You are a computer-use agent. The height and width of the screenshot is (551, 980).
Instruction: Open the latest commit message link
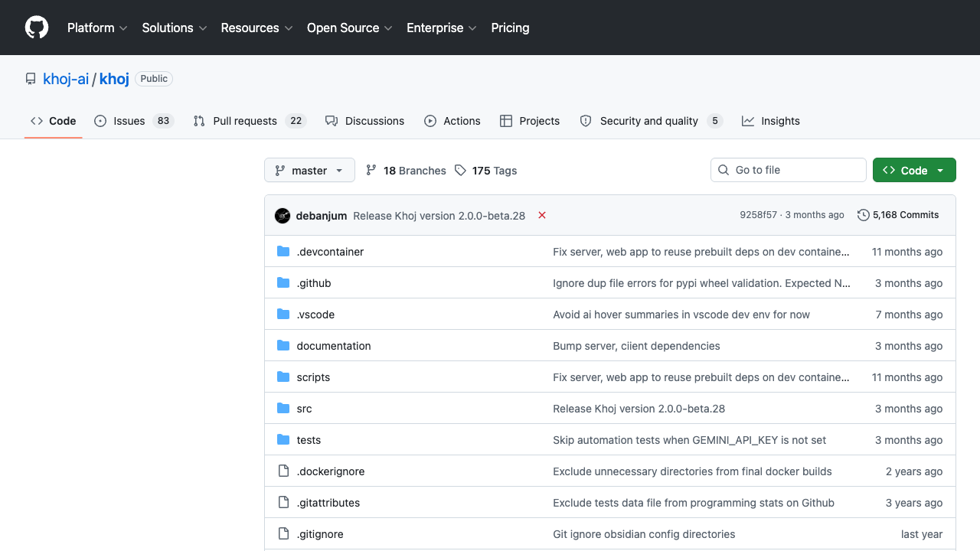click(439, 216)
